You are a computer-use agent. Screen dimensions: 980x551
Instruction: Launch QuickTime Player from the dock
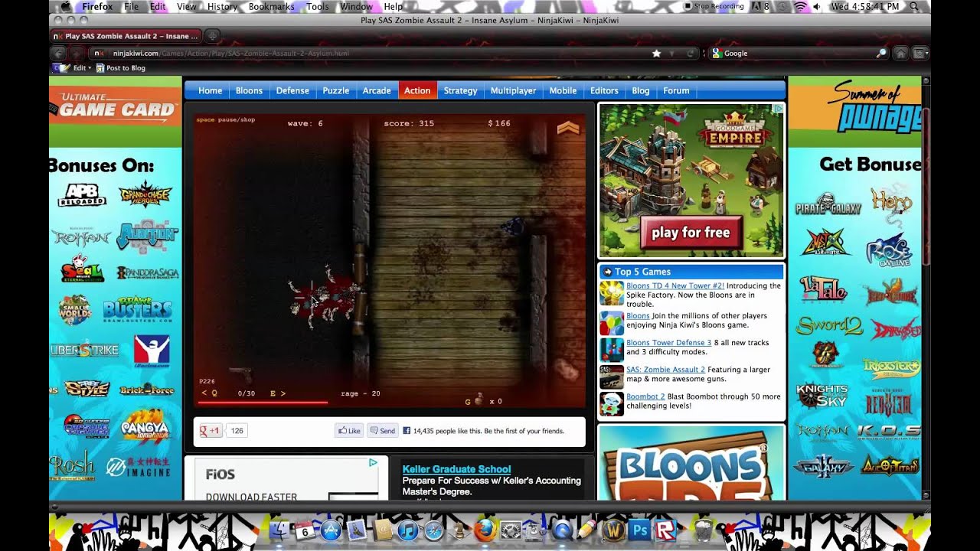[562, 530]
